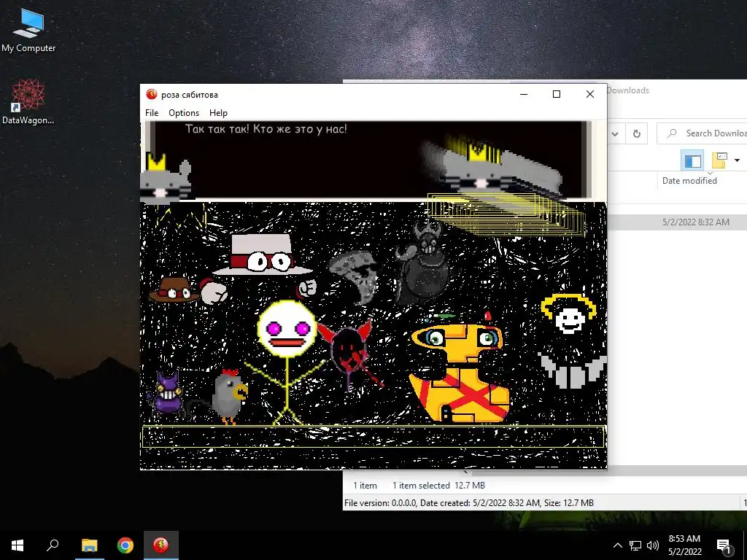Screen dimensions: 747x560
Task: Open the taskbar clock showing 8:53 AM
Action: point(684,545)
